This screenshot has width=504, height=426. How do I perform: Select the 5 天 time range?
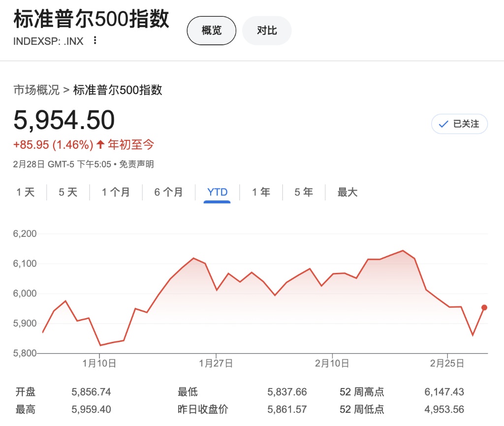tap(68, 192)
